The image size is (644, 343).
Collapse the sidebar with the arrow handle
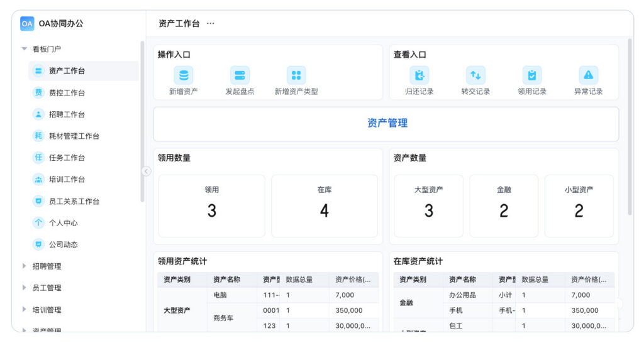[x=146, y=171]
